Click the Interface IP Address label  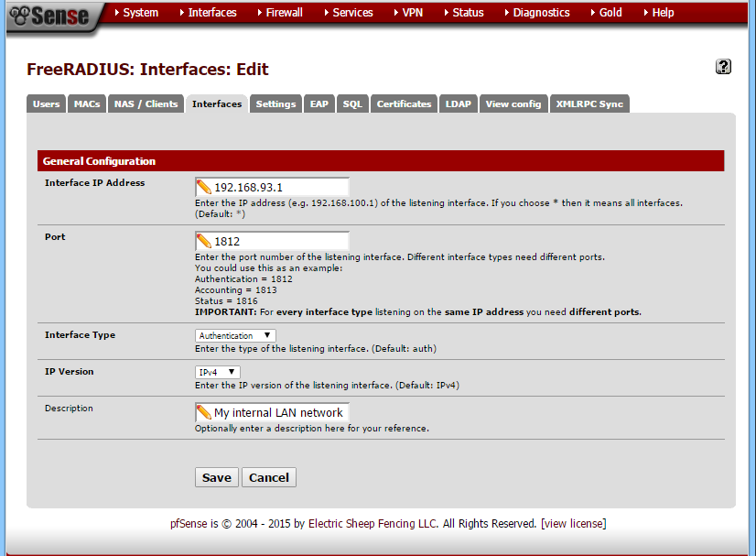tap(94, 183)
